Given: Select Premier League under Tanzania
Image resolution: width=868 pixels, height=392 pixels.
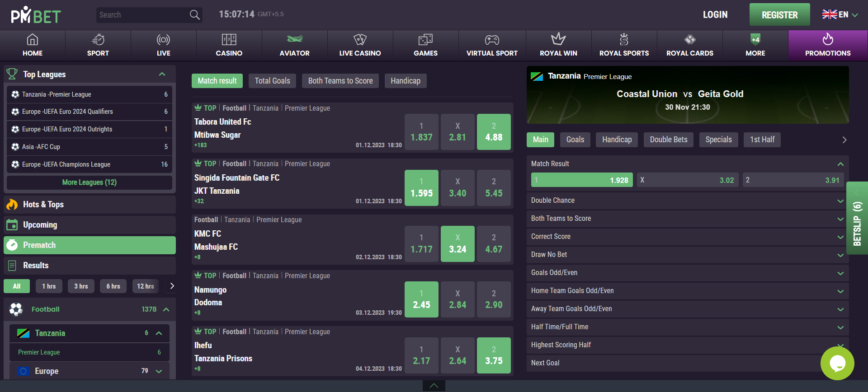Looking at the screenshot, I should pyautogui.click(x=90, y=352).
